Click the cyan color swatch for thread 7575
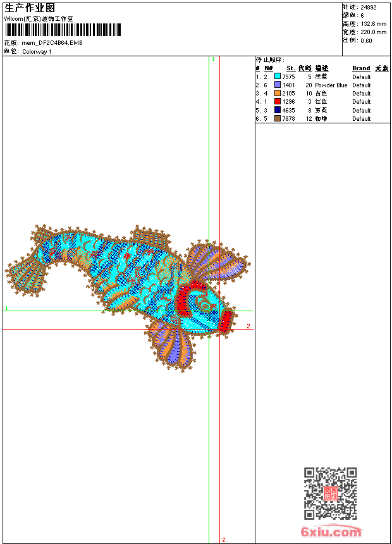Screen dimensions: 392x544 tap(278, 77)
